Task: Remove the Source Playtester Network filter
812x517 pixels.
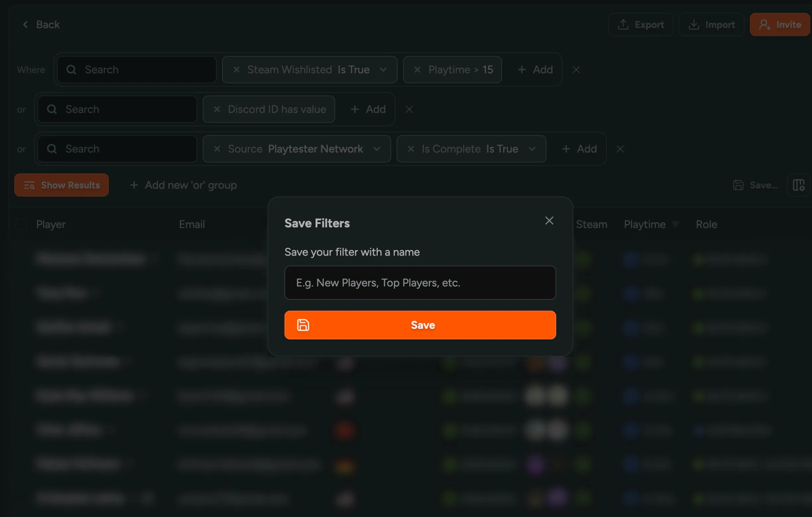Action: [x=217, y=149]
